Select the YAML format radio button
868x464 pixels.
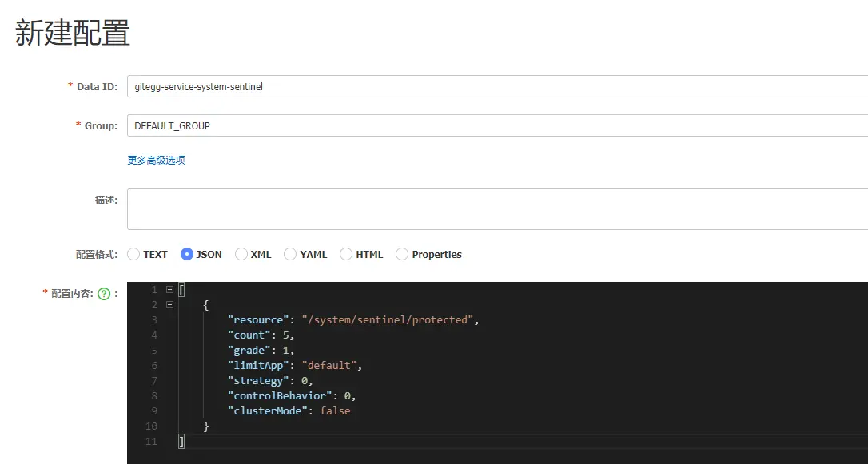pyautogui.click(x=290, y=254)
